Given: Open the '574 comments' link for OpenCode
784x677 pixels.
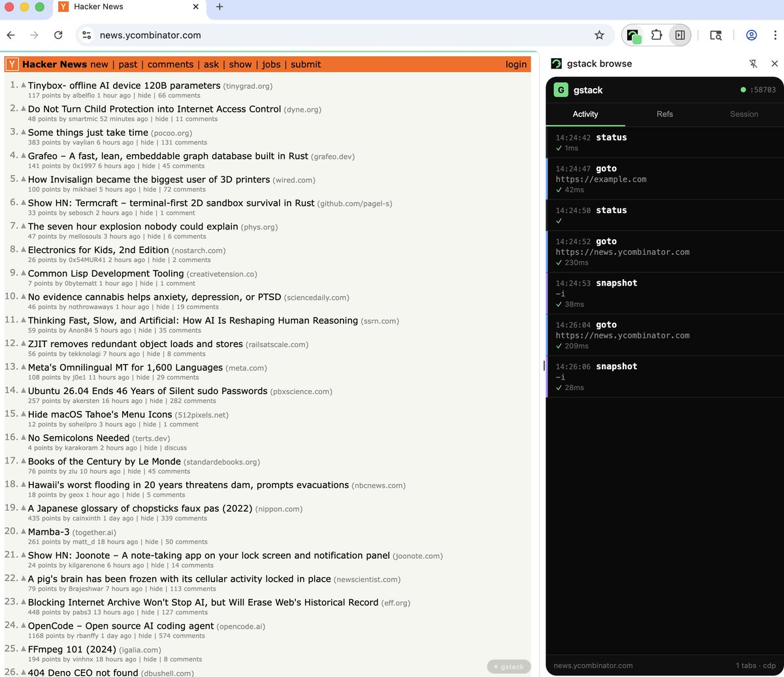Looking at the screenshot, I should (x=182, y=636).
